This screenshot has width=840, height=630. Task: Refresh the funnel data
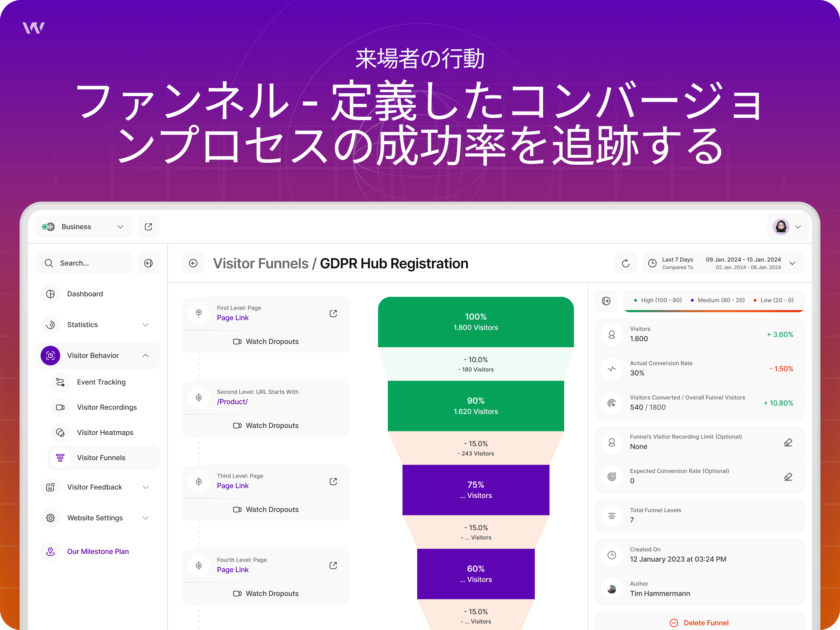click(626, 263)
